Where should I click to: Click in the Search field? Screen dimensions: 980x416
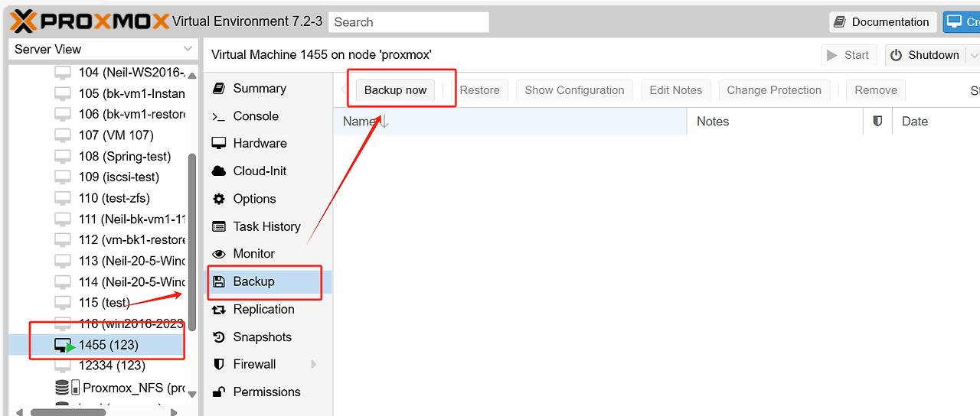(409, 22)
